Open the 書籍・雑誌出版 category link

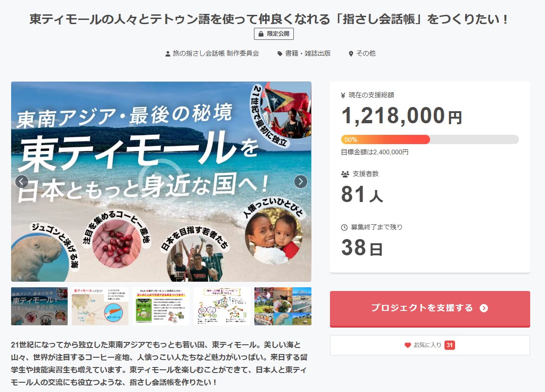308,53
